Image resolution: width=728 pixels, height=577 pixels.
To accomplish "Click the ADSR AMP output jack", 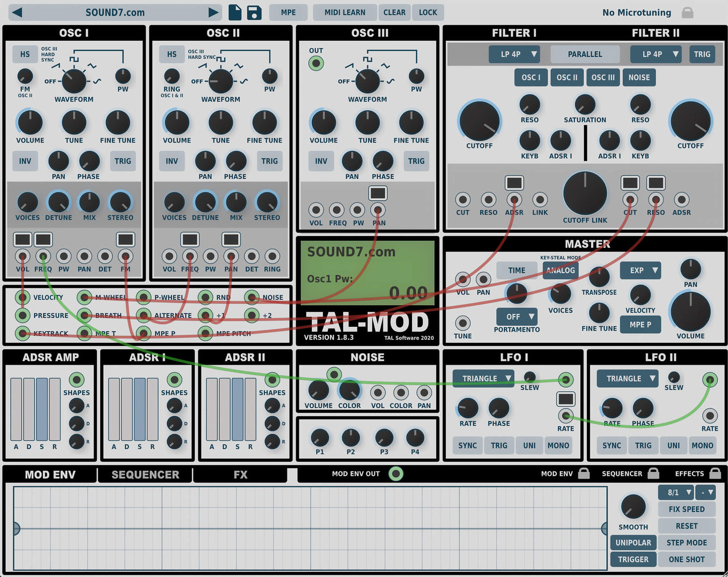I will [77, 379].
